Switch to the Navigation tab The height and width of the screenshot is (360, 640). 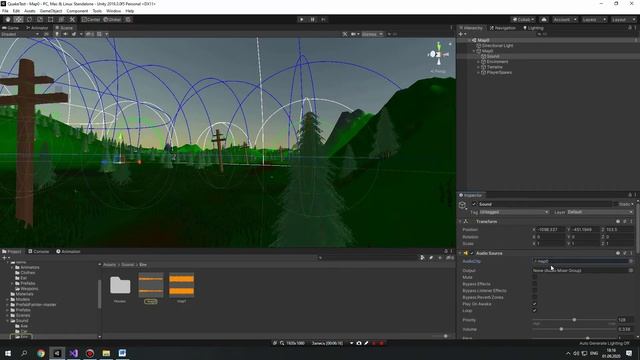point(503,28)
